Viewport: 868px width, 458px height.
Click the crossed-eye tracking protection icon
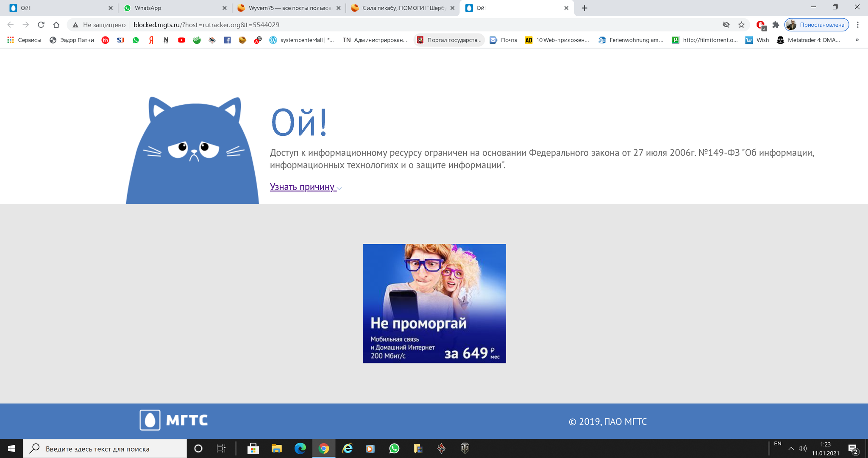[x=726, y=25]
